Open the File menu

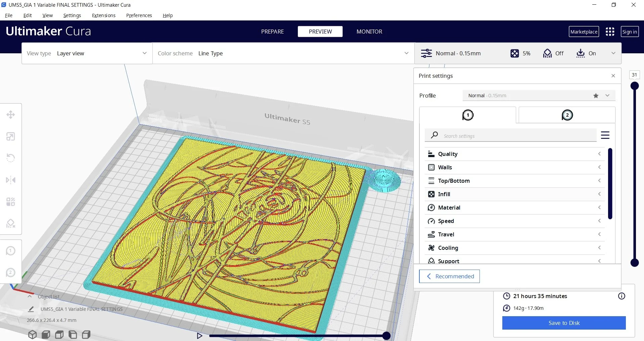[9, 15]
